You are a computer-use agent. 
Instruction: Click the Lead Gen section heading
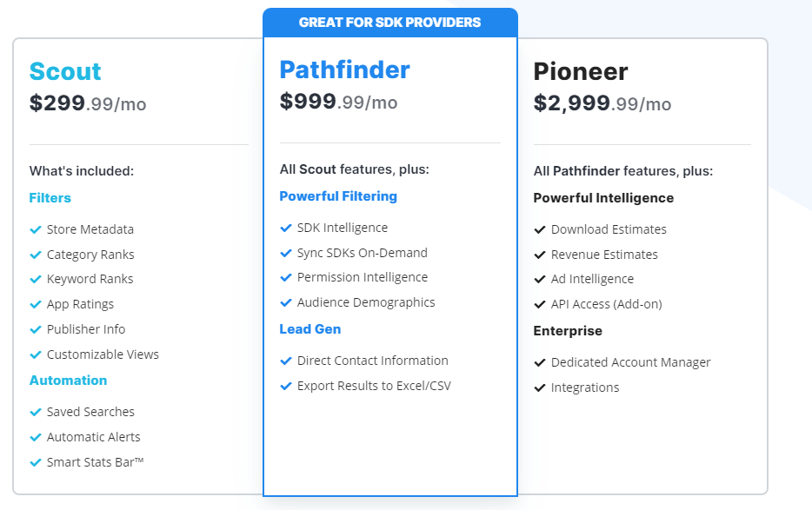pos(310,329)
